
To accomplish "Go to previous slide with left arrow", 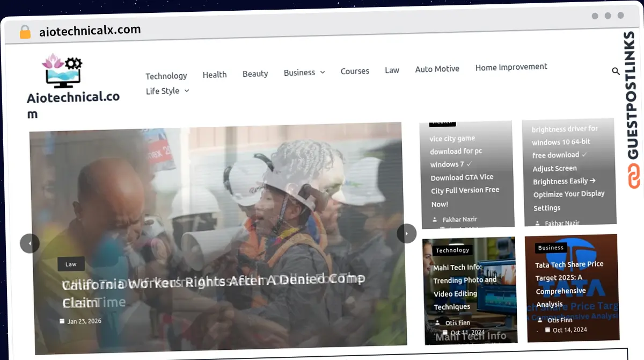I will click(30, 243).
